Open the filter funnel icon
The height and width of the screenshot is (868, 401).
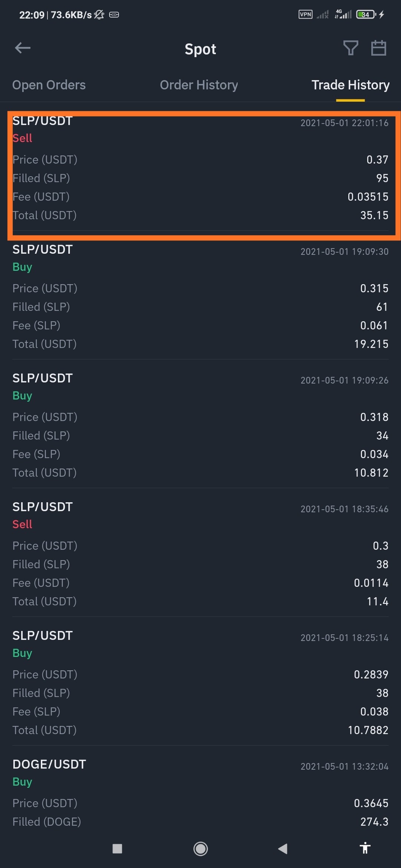351,48
